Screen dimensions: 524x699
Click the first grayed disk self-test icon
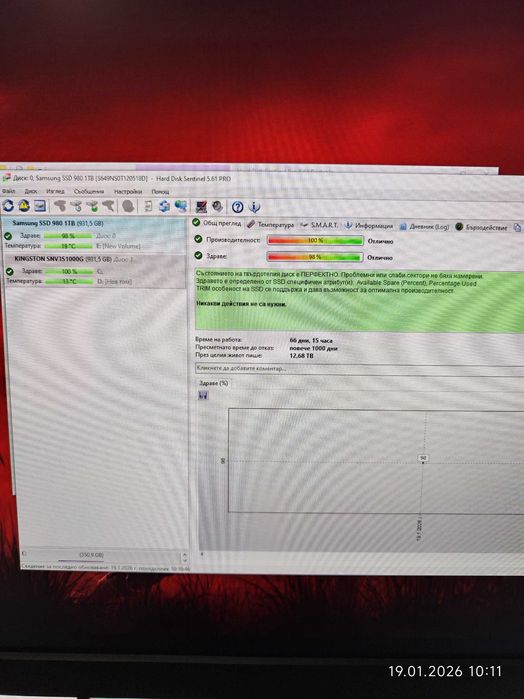pos(60,206)
